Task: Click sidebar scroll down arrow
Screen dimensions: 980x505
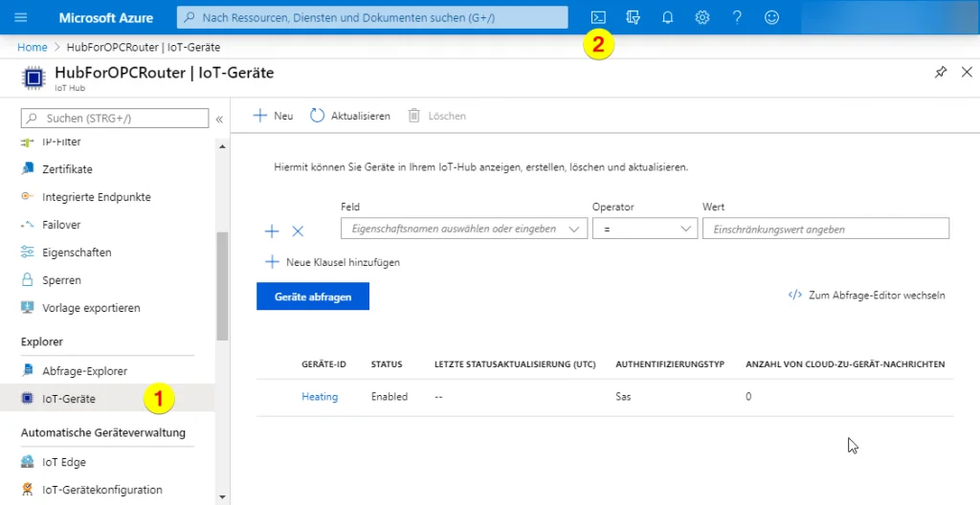Action: click(222, 497)
